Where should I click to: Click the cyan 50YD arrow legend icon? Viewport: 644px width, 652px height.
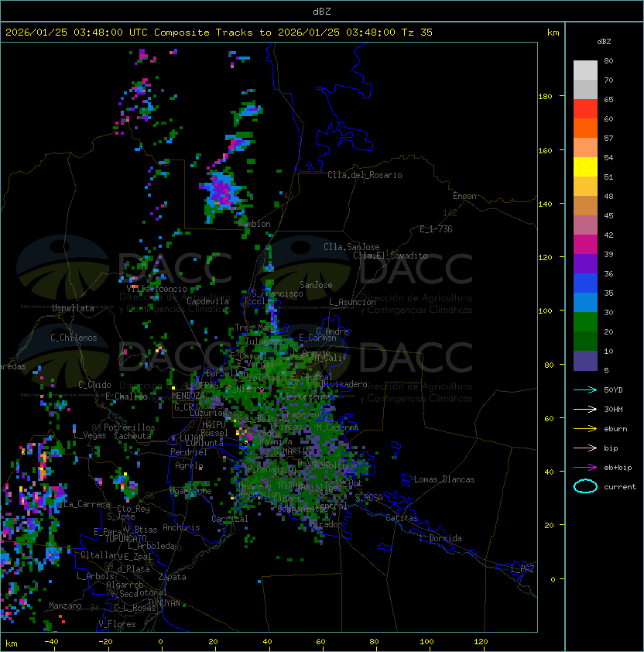585,389
